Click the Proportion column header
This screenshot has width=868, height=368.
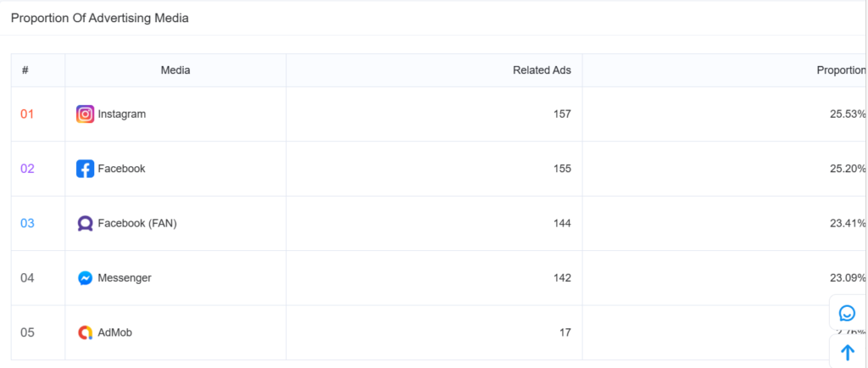point(841,70)
